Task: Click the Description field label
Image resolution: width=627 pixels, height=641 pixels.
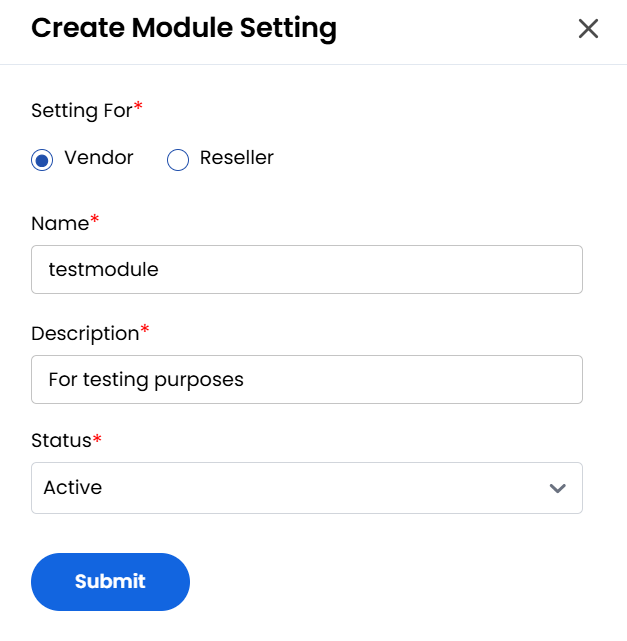Action: (85, 334)
